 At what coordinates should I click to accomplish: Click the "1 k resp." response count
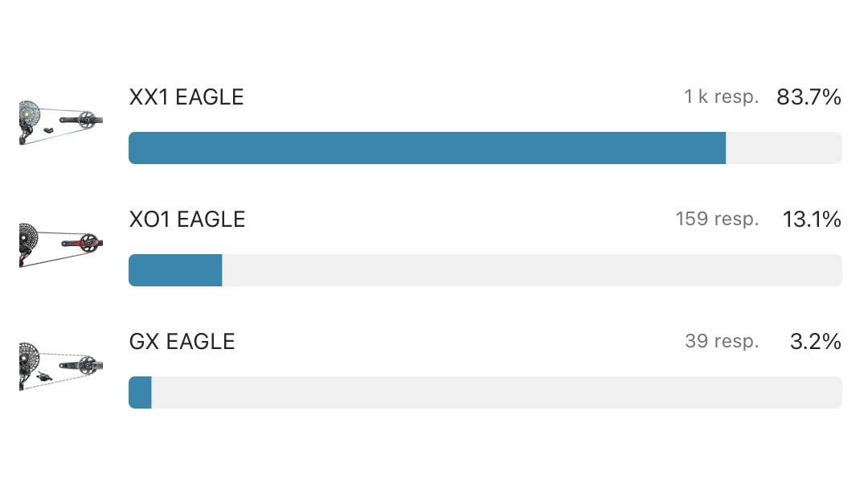click(x=721, y=97)
